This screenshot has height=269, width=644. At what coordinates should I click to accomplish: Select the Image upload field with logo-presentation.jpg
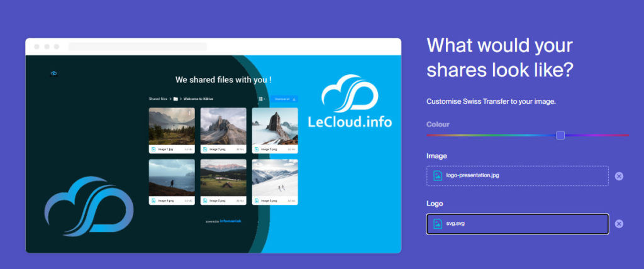(517, 176)
